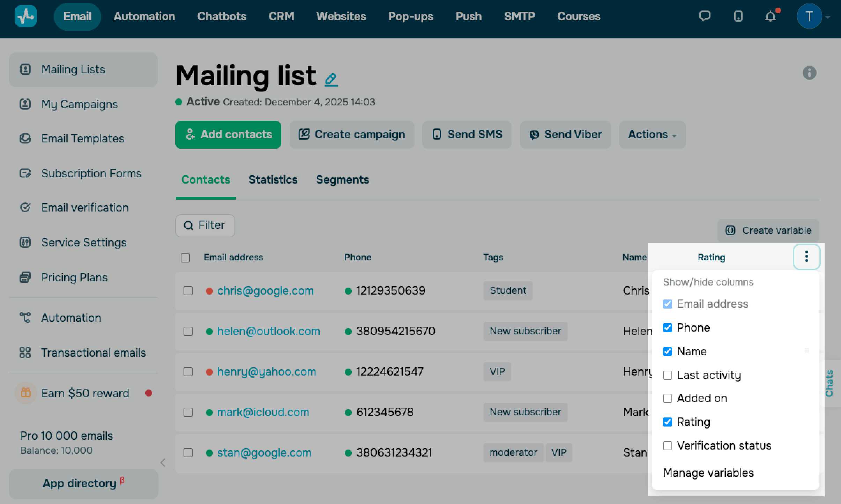
Task: Open the chat bubble icon in header
Action: click(705, 16)
